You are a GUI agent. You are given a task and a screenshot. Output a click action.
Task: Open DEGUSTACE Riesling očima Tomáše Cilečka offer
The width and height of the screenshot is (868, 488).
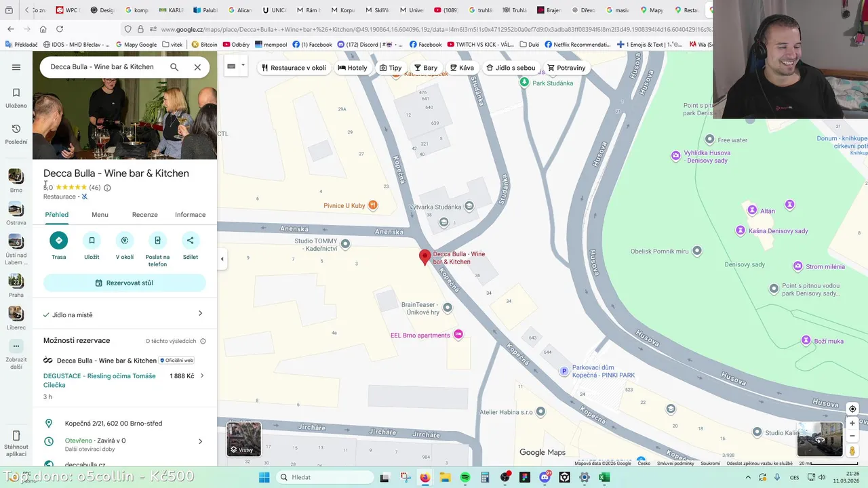click(100, 380)
